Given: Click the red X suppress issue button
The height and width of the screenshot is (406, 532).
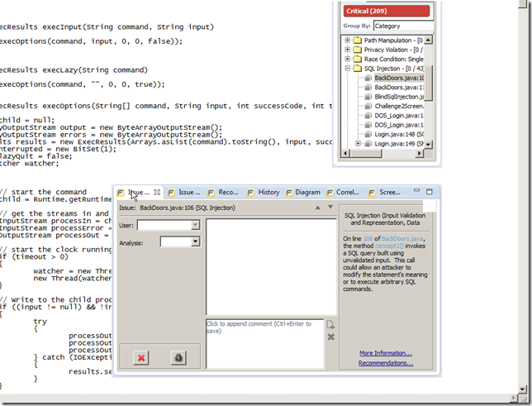Looking at the screenshot, I should (140, 358).
